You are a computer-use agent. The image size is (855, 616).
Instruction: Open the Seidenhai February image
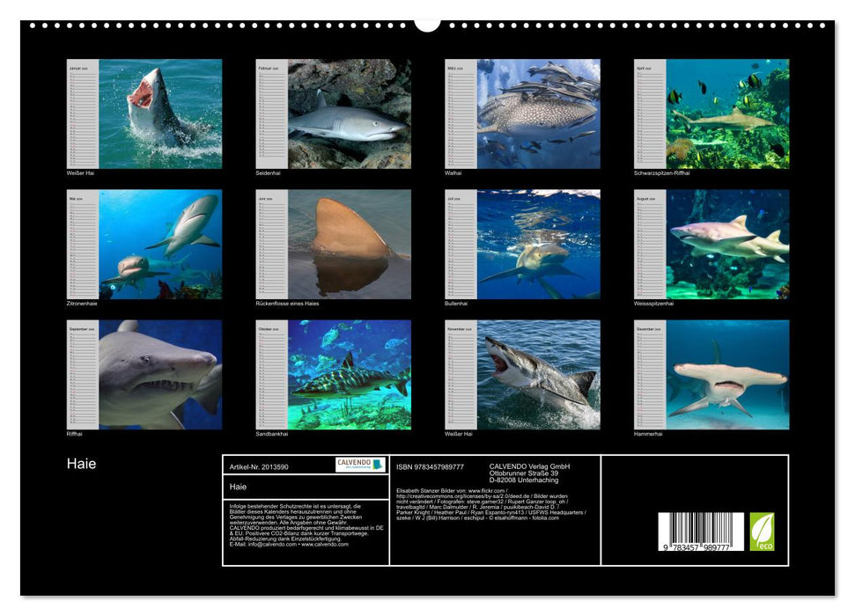[335, 110]
